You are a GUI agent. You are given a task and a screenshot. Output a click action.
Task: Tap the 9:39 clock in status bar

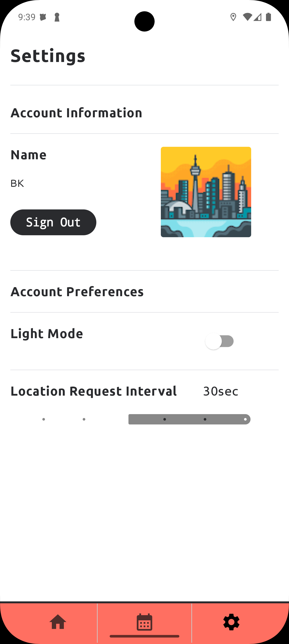[x=27, y=17]
